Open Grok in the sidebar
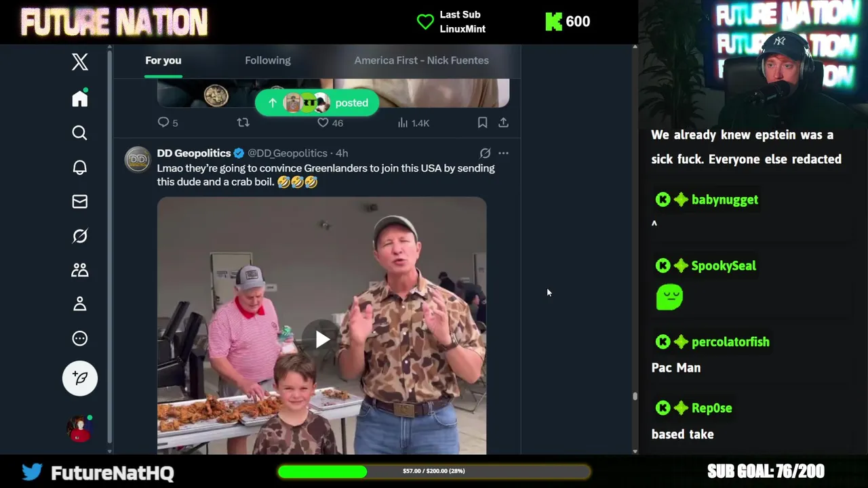Image resolution: width=868 pixels, height=488 pixels. click(80, 236)
